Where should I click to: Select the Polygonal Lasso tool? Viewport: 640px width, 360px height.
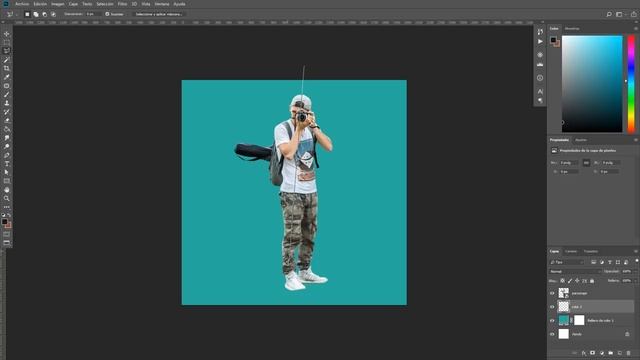pos(7,51)
